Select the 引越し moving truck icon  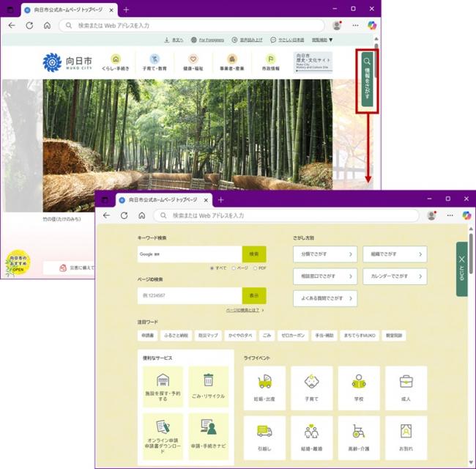tap(264, 432)
